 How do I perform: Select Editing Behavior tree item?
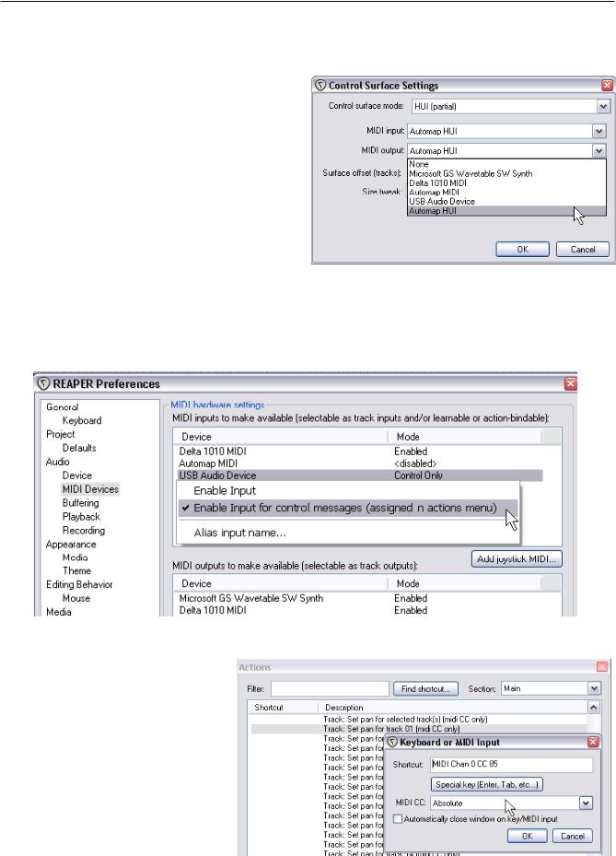coord(79,584)
